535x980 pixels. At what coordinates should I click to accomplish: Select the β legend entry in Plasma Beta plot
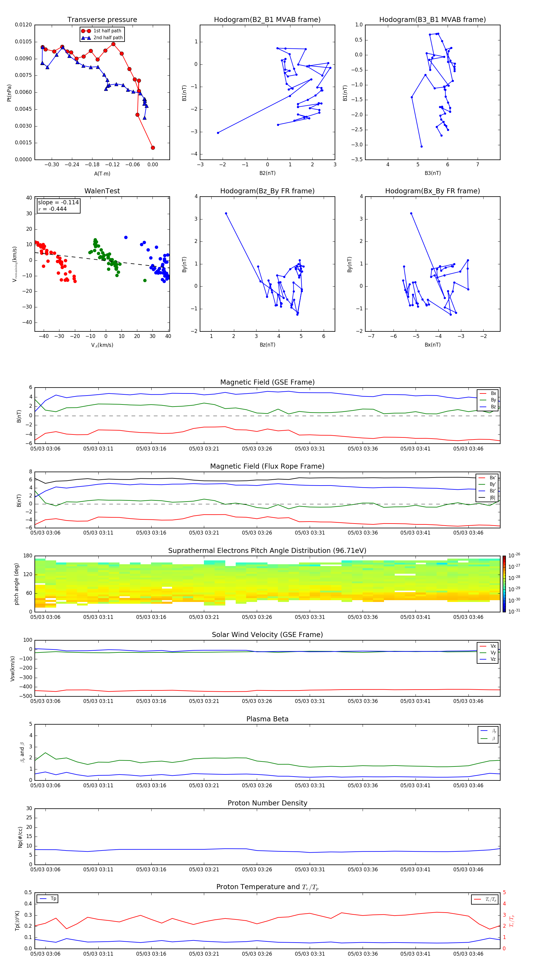point(488,739)
